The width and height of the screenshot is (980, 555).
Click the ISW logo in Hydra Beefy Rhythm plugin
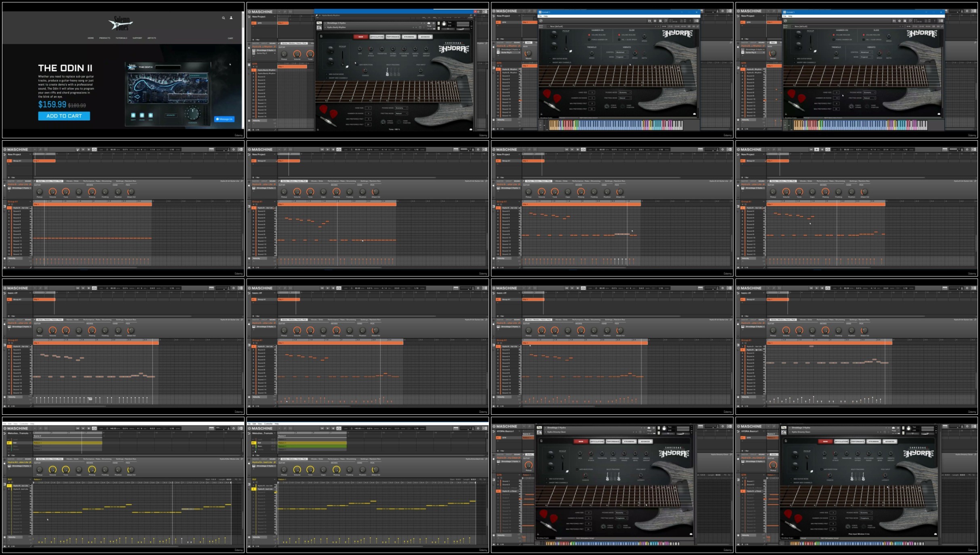coord(319,27)
